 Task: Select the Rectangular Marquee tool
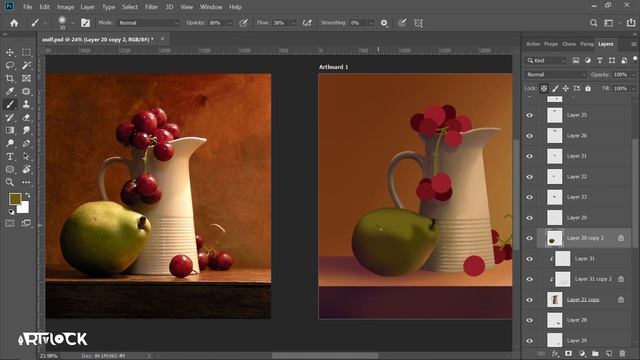[26, 52]
